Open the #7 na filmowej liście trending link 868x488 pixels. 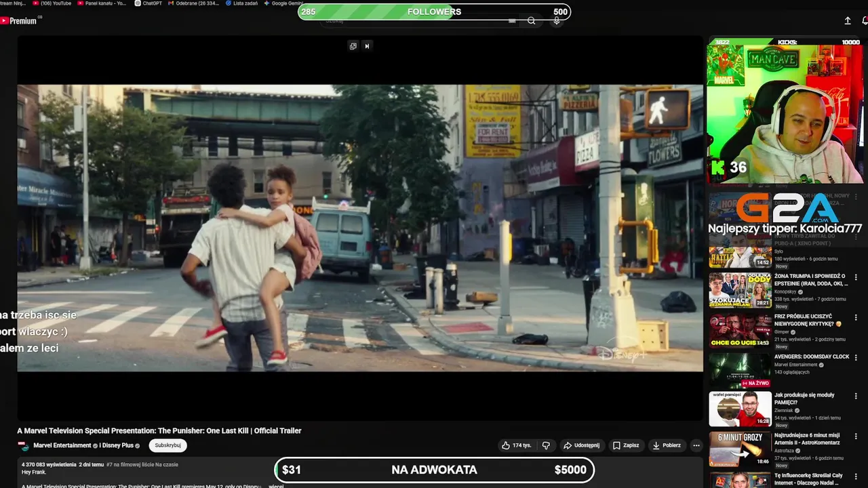click(142, 465)
